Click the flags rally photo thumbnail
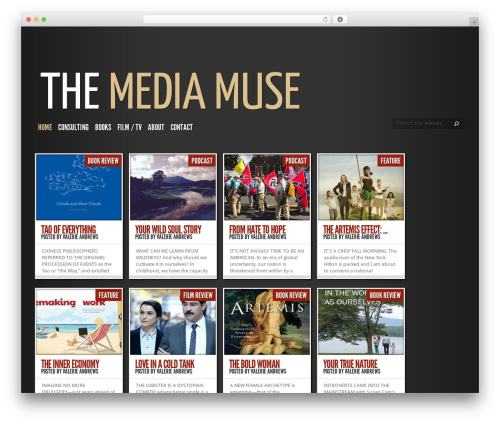 (267, 187)
